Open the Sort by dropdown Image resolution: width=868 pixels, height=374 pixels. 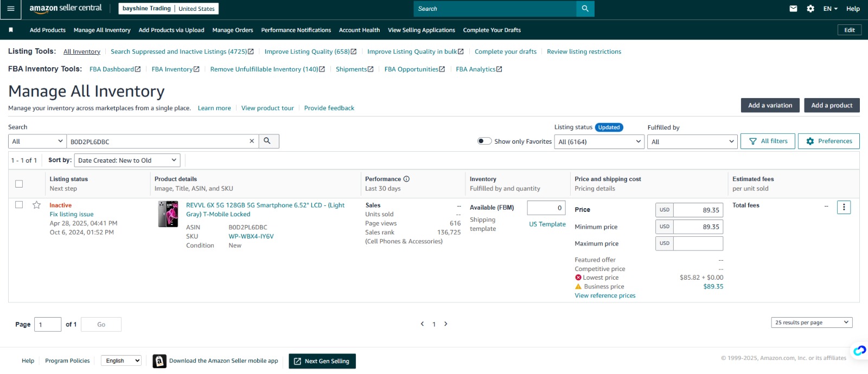pos(127,160)
